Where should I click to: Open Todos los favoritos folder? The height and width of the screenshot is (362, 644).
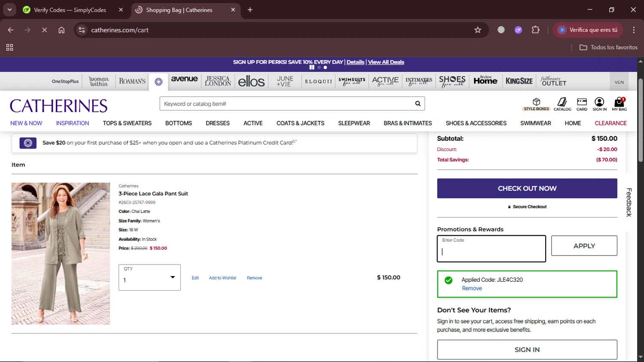point(608,47)
